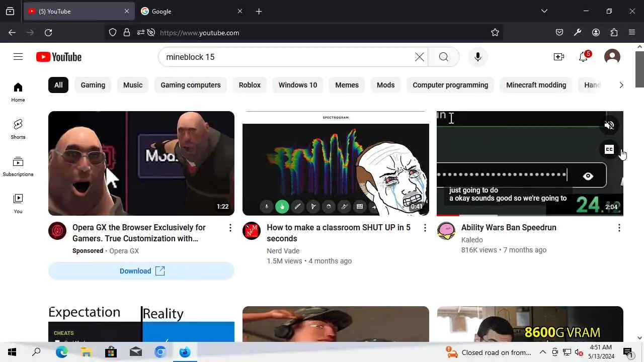Viewport: 644px width, 362px height.
Task: Open Subscriptions in sidebar
Action: [x=18, y=166]
